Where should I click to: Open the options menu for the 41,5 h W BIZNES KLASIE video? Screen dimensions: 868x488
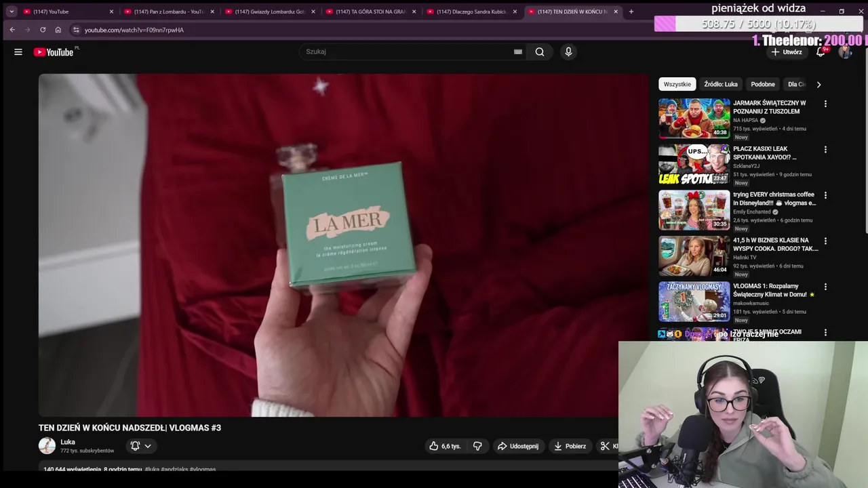click(825, 241)
